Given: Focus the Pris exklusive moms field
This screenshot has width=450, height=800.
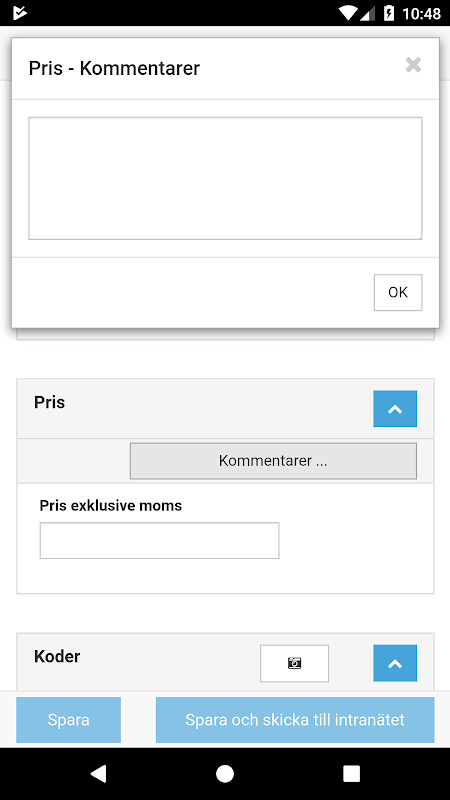Looking at the screenshot, I should tap(159, 540).
